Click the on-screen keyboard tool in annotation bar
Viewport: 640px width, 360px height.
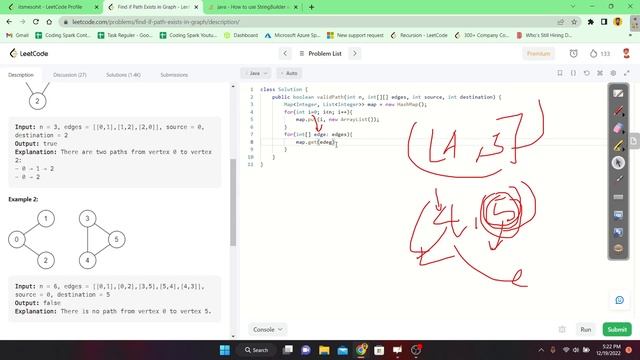(x=618, y=197)
